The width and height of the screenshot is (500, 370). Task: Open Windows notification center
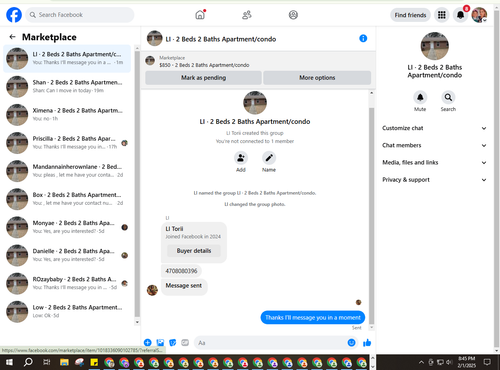(x=487, y=362)
